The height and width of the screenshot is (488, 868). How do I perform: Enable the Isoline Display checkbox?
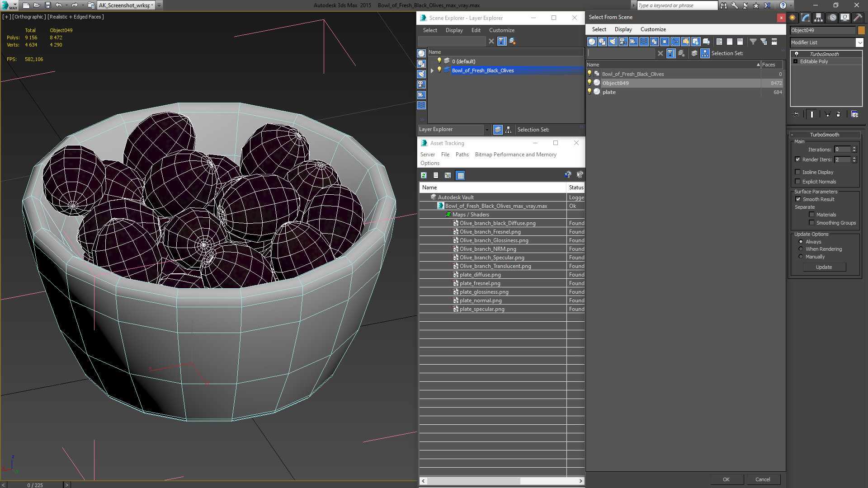tap(797, 172)
